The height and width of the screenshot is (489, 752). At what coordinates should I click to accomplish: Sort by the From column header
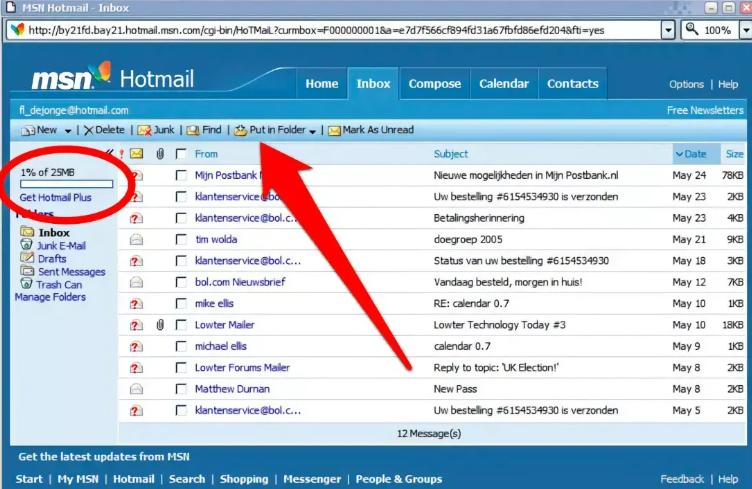[206, 154]
